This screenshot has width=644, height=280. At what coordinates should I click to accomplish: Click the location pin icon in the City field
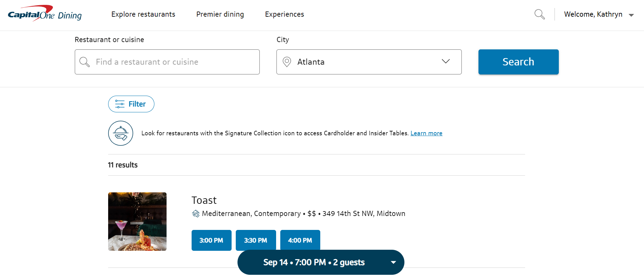(287, 62)
